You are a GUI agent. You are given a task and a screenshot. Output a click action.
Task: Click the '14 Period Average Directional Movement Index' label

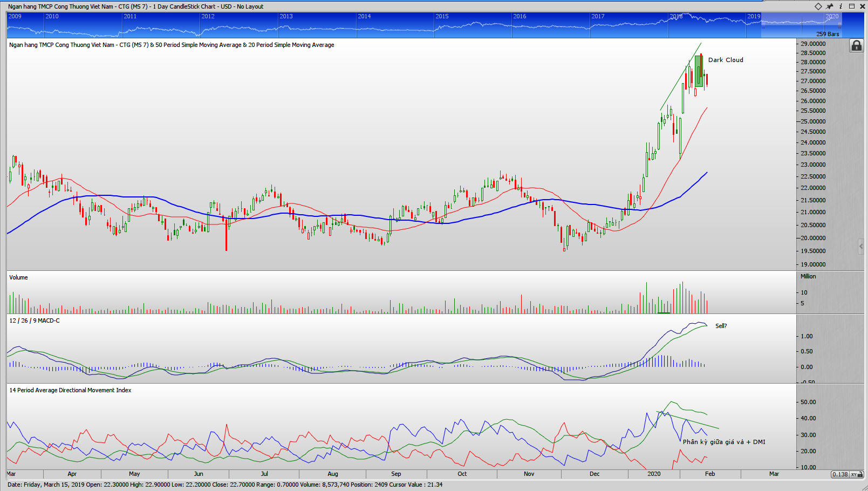point(70,390)
